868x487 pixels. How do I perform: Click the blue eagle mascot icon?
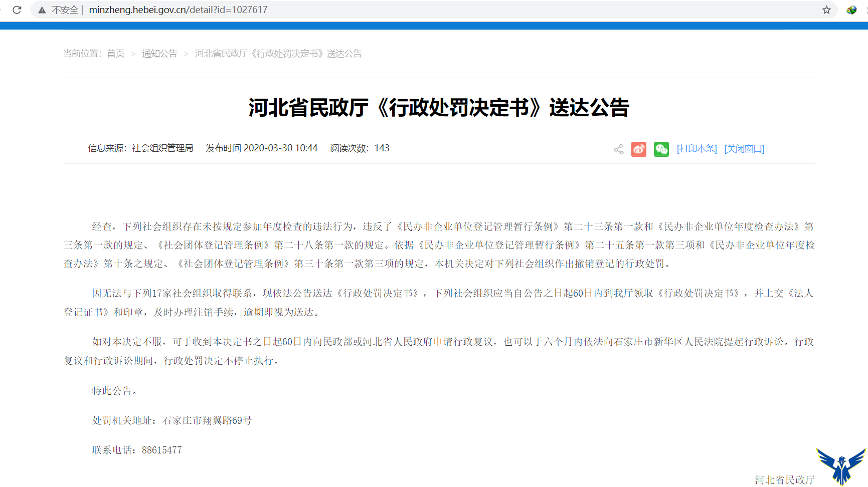(x=841, y=466)
